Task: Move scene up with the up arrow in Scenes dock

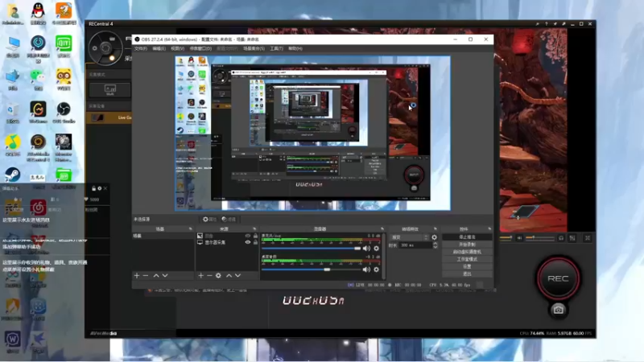Action: pos(156,275)
